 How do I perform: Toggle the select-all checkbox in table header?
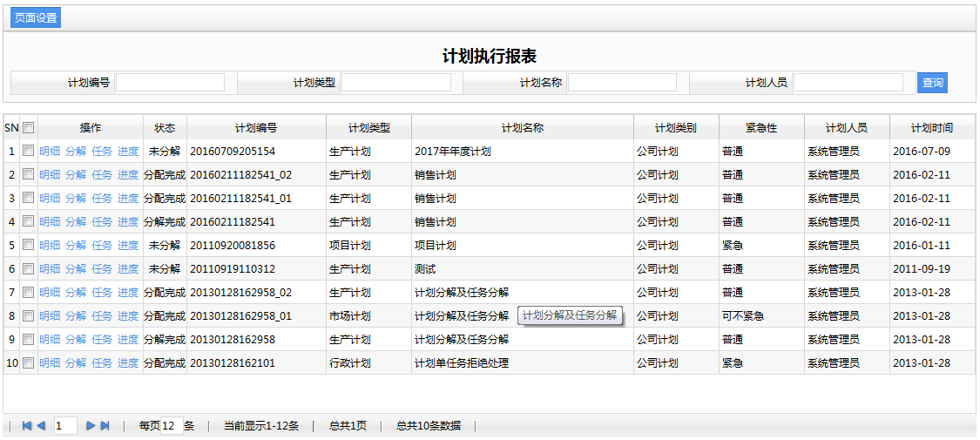pos(29,127)
